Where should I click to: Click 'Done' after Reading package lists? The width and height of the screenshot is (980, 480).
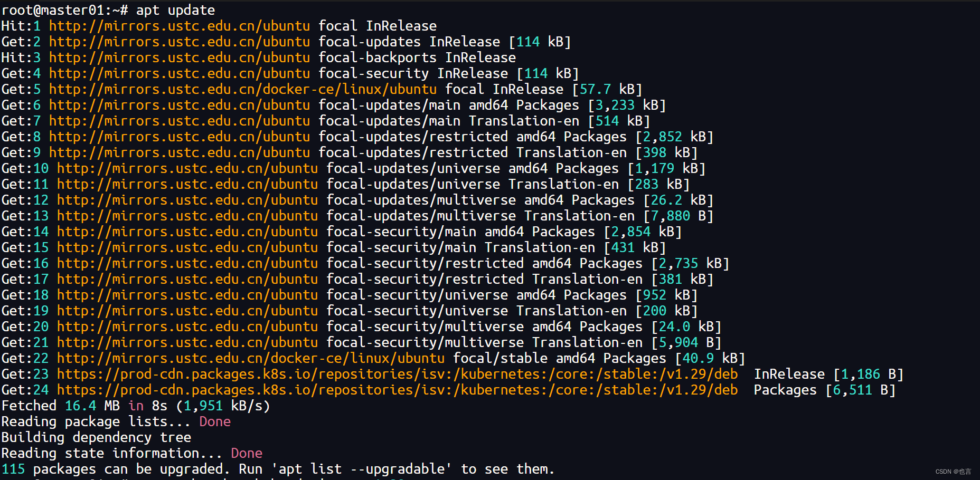pos(215,421)
